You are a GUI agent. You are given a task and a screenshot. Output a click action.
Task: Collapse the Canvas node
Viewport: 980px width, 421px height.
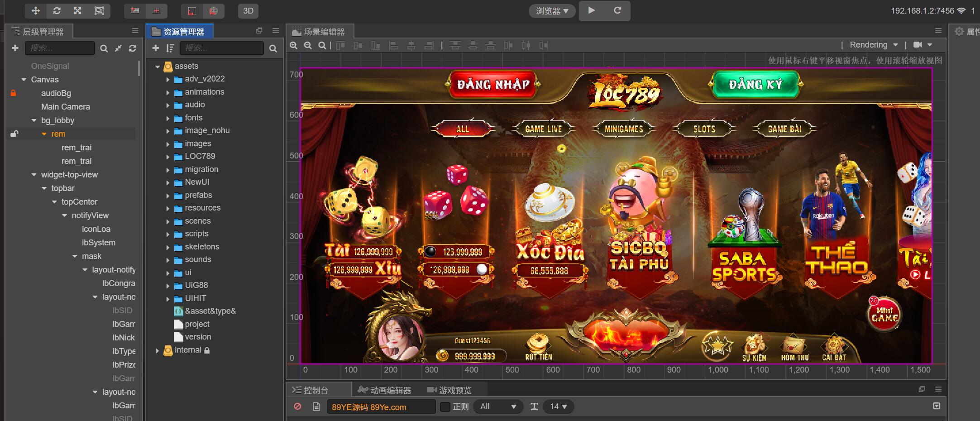click(x=24, y=80)
